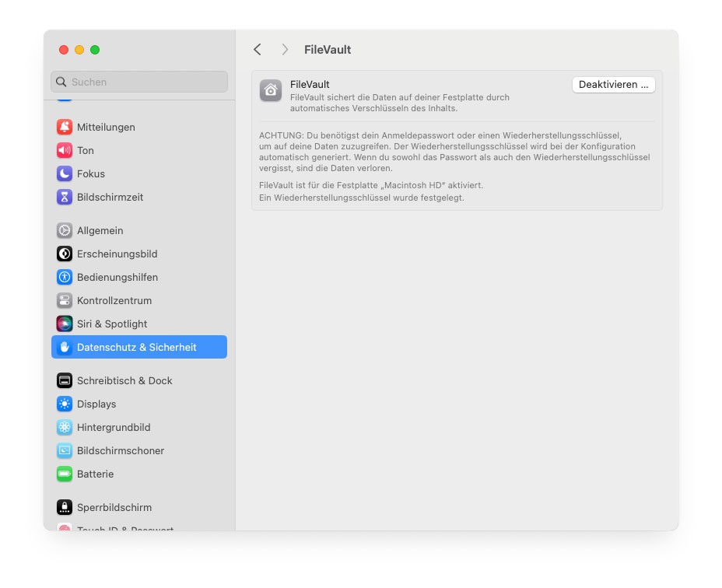The image size is (722, 588).
Task: Click the Bedienungshilfen accessibility icon
Action: coord(65,277)
